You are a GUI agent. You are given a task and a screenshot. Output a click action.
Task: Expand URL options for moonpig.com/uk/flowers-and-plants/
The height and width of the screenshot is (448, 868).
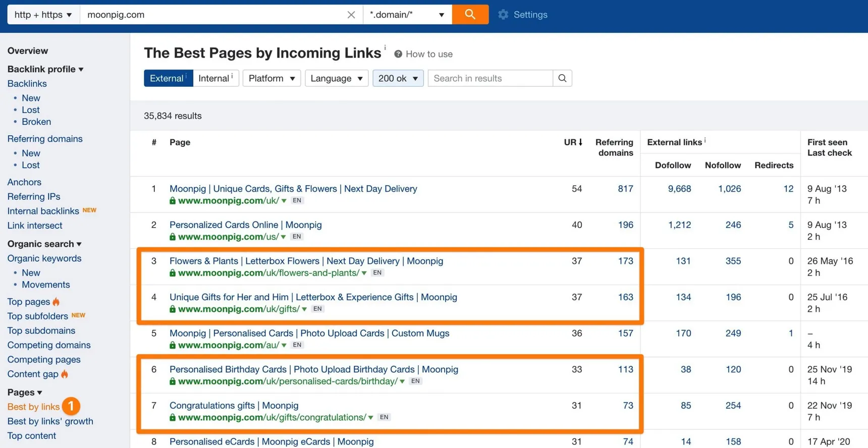364,273
